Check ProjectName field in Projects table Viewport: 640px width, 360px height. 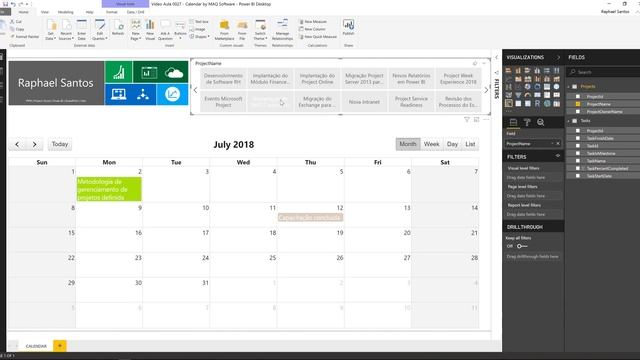(578, 104)
